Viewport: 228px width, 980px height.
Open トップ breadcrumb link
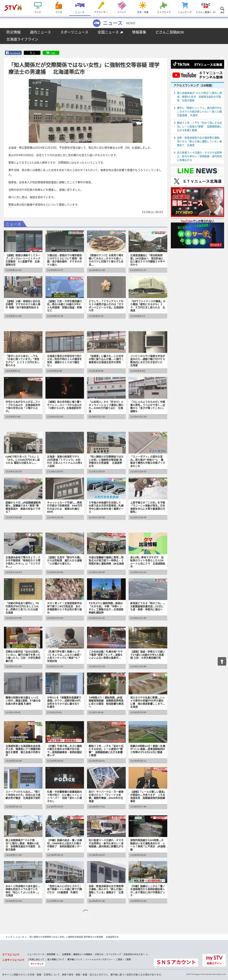pos(9,937)
